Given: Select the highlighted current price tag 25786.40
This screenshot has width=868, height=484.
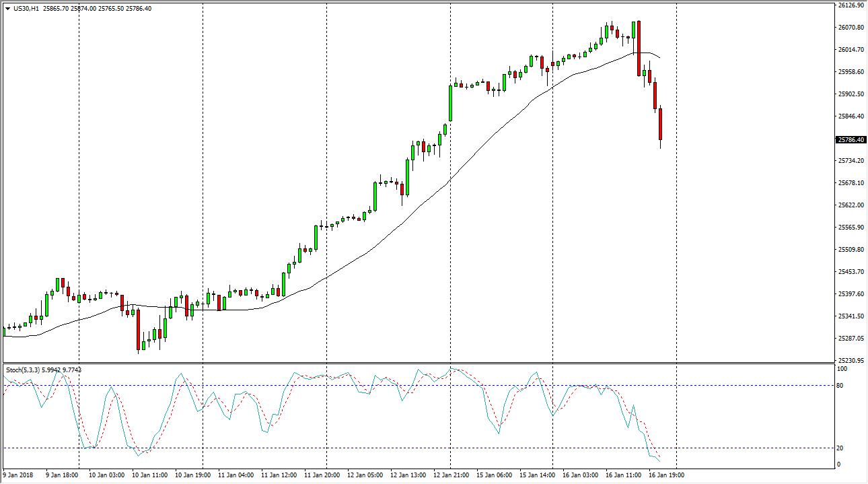Looking at the screenshot, I should 851,140.
